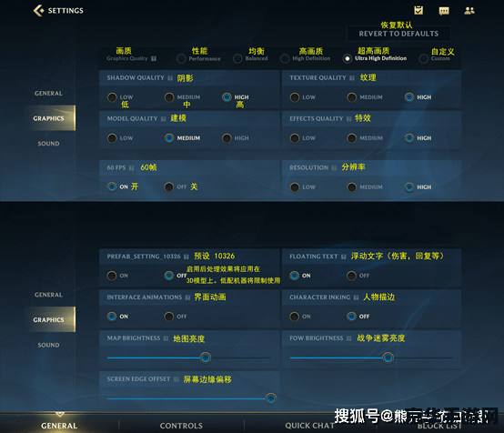The height and width of the screenshot is (433, 504).
Task: Click the info icon beside Texture Quality
Action: pyautogui.click(x=352, y=78)
